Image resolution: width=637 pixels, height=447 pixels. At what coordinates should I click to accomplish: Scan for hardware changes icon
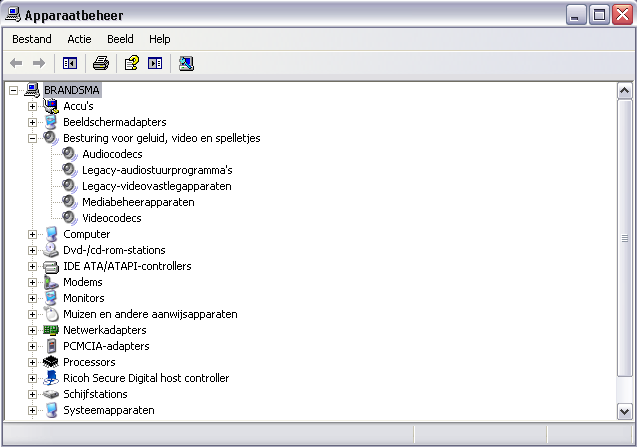tap(186, 63)
